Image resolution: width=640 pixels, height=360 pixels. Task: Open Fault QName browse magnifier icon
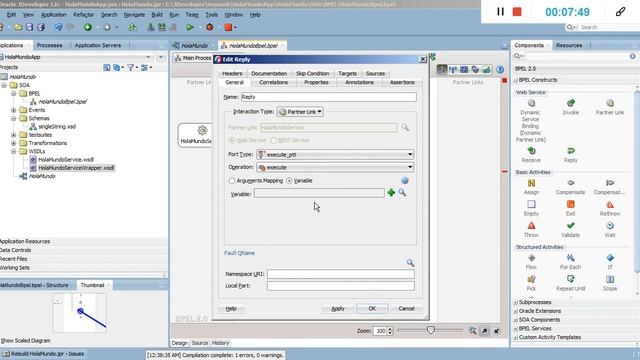410,262
